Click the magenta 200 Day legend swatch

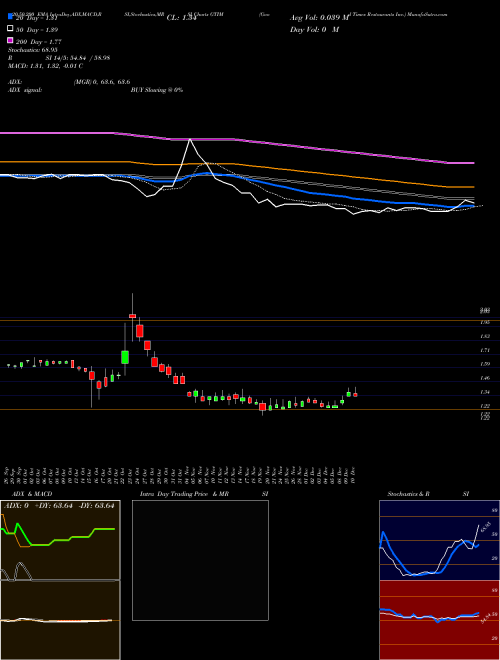coord(10,41)
